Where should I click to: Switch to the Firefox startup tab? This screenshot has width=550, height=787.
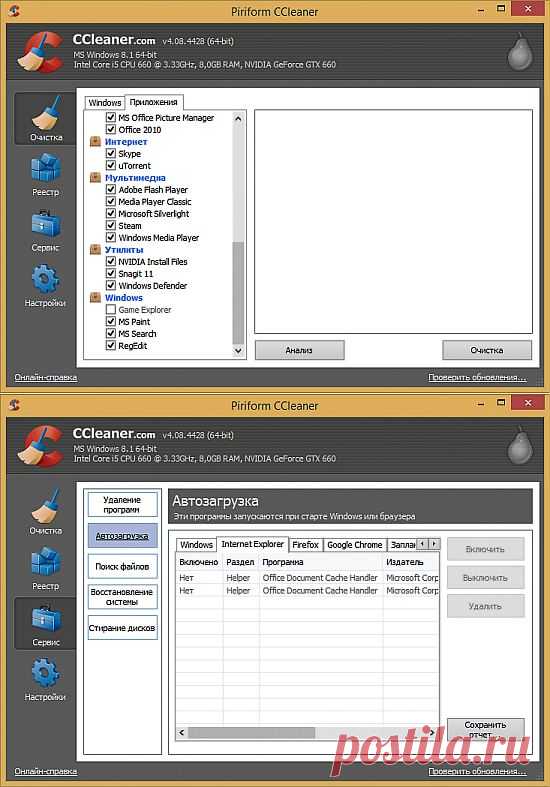305,545
